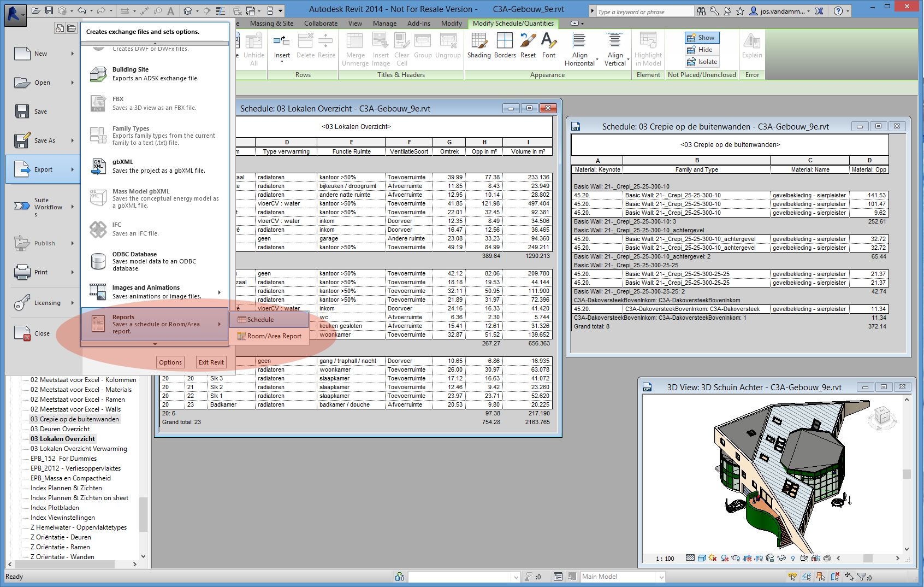Toggle Hide for not placed rooms
Image resolution: width=924 pixels, height=587 pixels.
(702, 50)
